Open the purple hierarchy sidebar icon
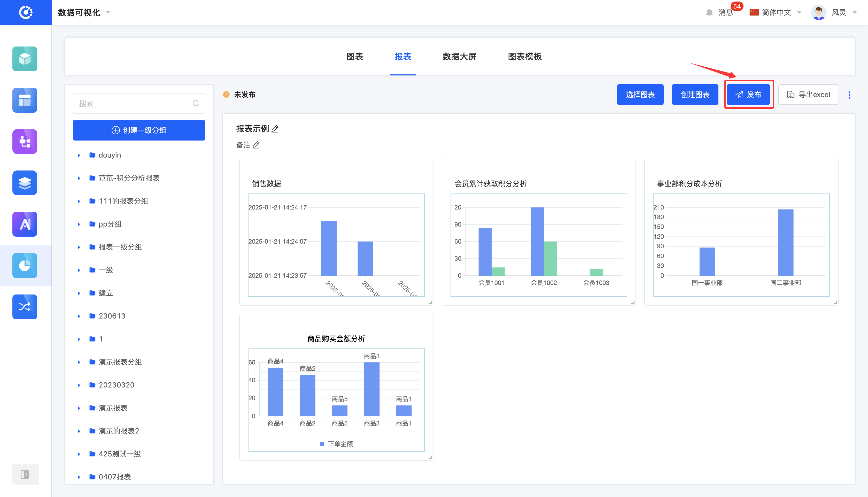868x497 pixels. pyautogui.click(x=25, y=141)
